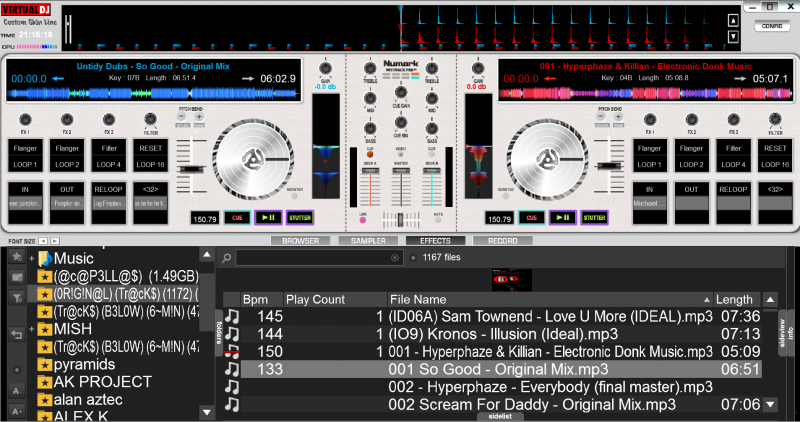This screenshot has height=422, width=800.
Task: Open the sideview info vertical tab
Action: (x=786, y=333)
